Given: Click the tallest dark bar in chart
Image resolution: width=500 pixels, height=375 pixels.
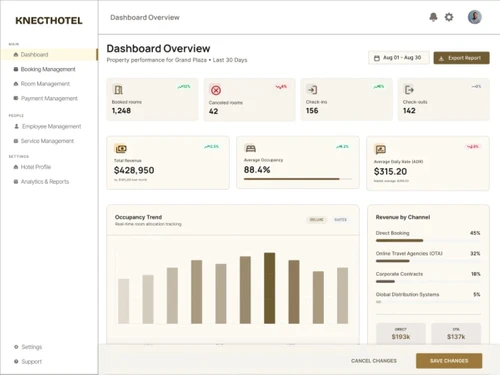Looking at the screenshot, I should pos(269,288).
